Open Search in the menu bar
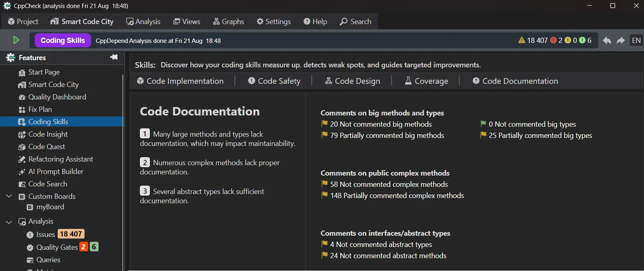 coord(355,21)
